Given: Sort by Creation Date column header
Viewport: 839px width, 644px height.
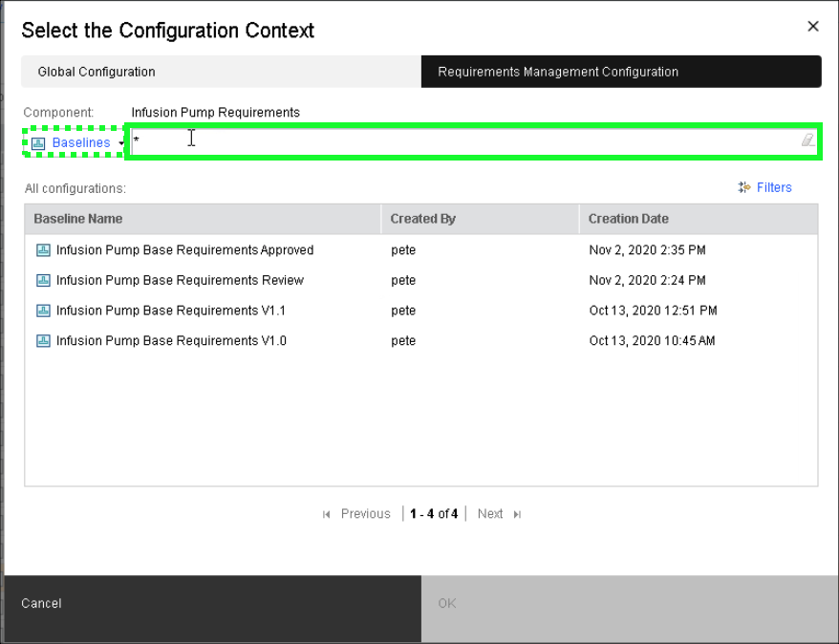Looking at the screenshot, I should pyautogui.click(x=628, y=219).
